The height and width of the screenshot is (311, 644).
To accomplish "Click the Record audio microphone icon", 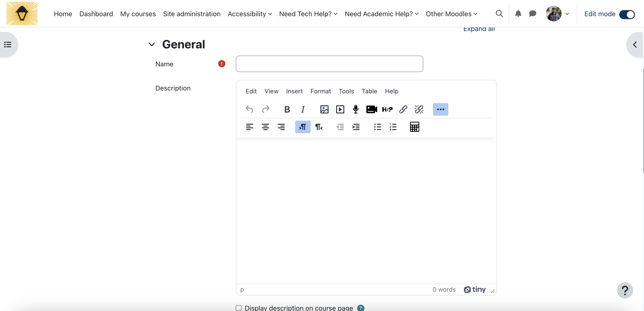I will (x=356, y=109).
